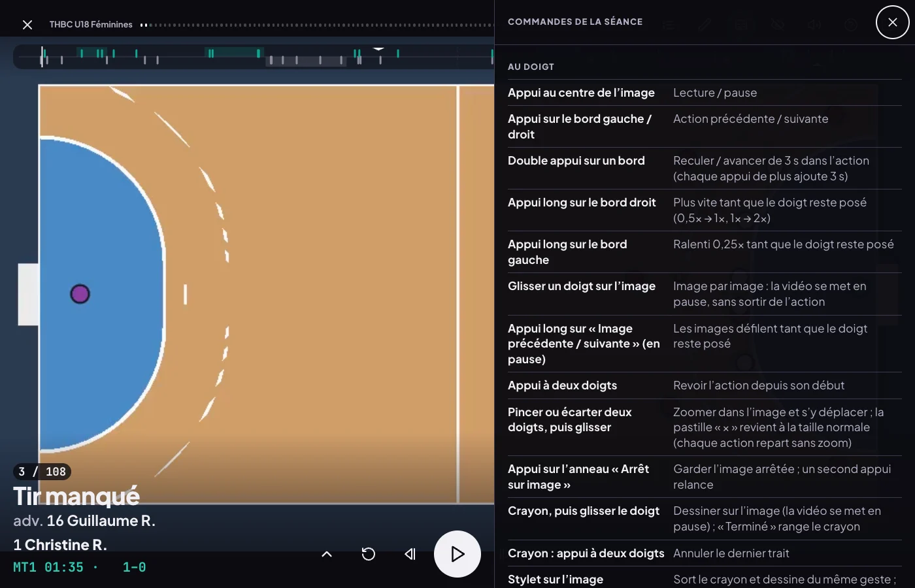The image size is (915, 588).
Task: Click the "Double appui sur un bord" label
Action: (x=576, y=161)
